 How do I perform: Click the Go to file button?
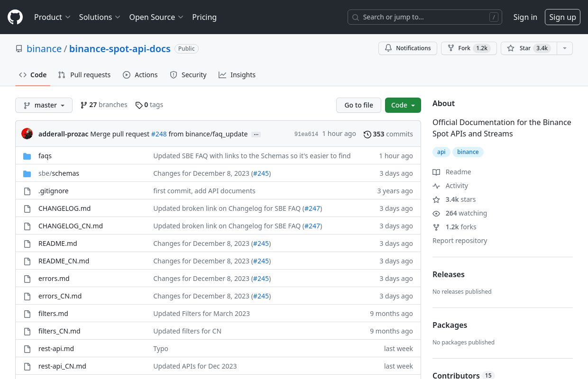pos(358,105)
